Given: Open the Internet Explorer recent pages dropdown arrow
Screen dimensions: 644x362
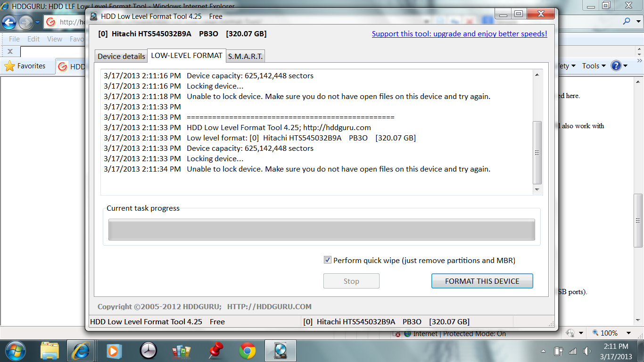Looking at the screenshot, I should pyautogui.click(x=38, y=22).
